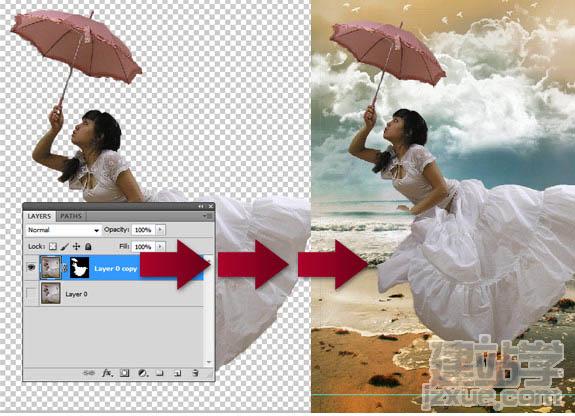Click the lock image pixels brush icon
The height and width of the screenshot is (416, 575).
[65, 246]
